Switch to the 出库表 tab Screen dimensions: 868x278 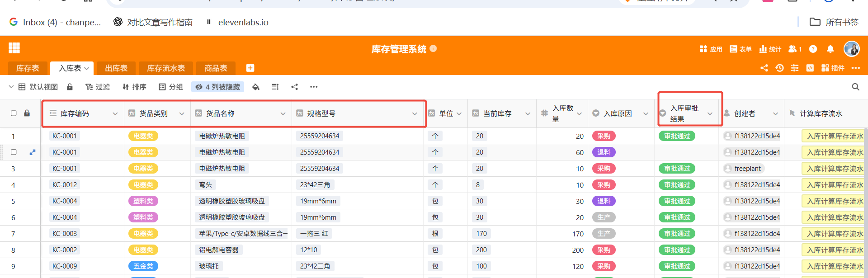click(116, 68)
